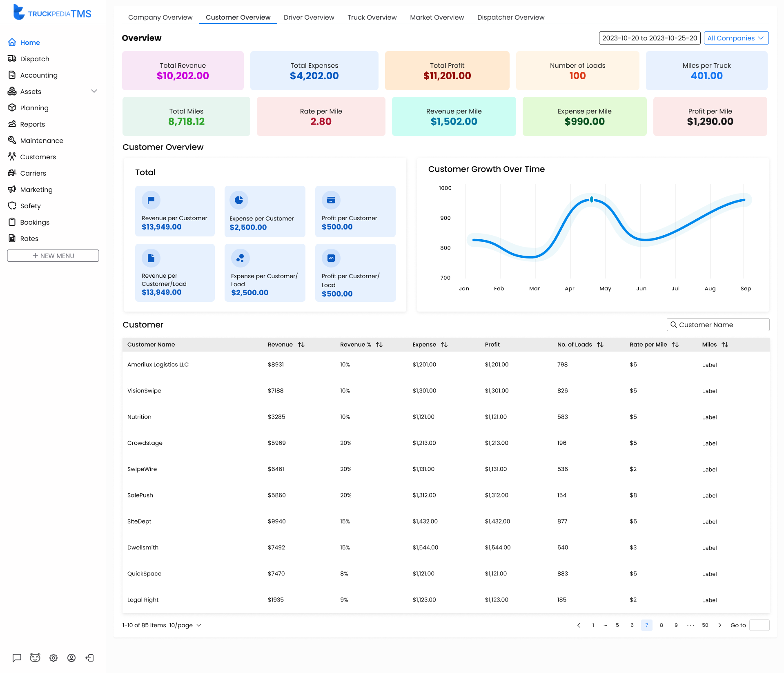Click the Crowdstage customer name

tap(145, 443)
